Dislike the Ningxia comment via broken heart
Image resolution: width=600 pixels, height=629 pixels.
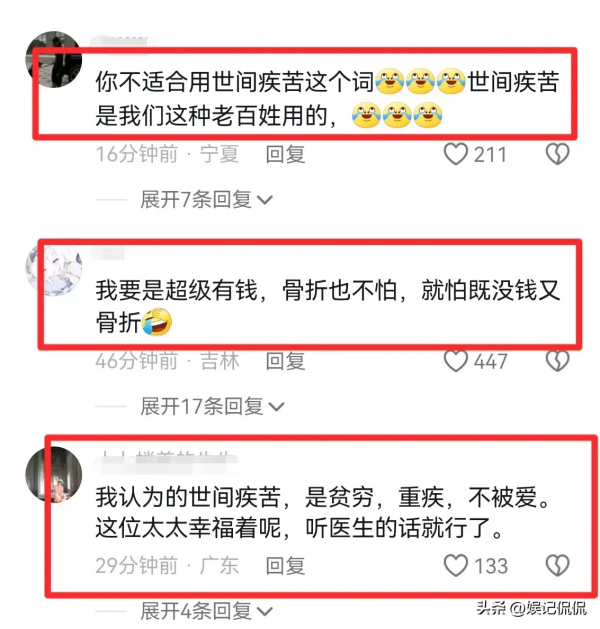557,154
